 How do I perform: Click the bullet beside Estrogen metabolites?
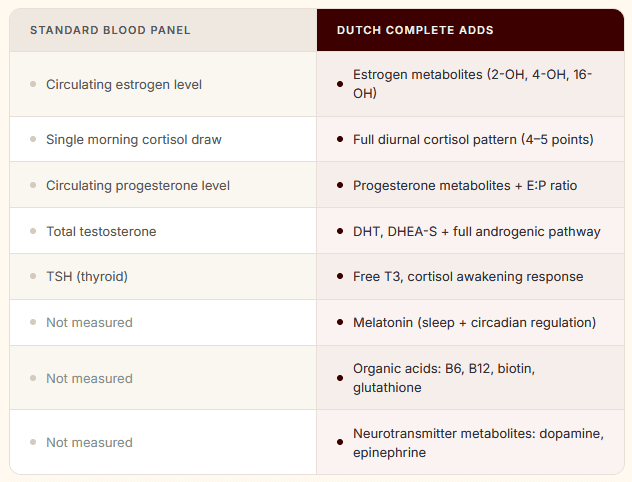click(x=340, y=84)
